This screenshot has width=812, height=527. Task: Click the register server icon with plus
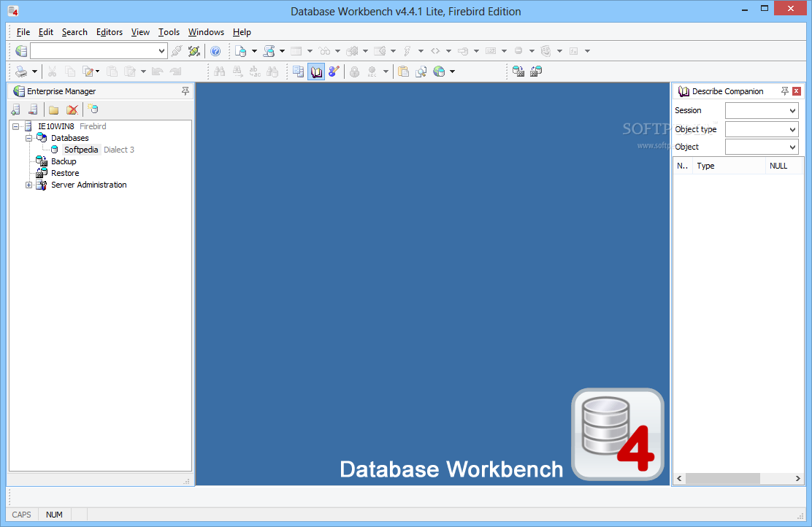click(16, 109)
